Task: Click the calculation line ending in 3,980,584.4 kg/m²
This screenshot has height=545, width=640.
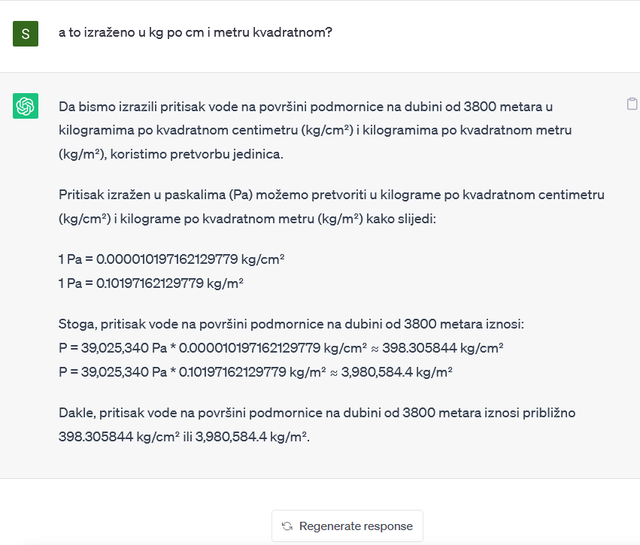Action: pyautogui.click(x=256, y=372)
